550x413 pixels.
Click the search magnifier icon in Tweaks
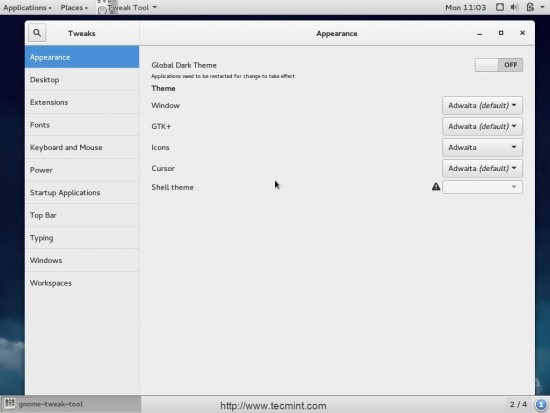[x=37, y=33]
